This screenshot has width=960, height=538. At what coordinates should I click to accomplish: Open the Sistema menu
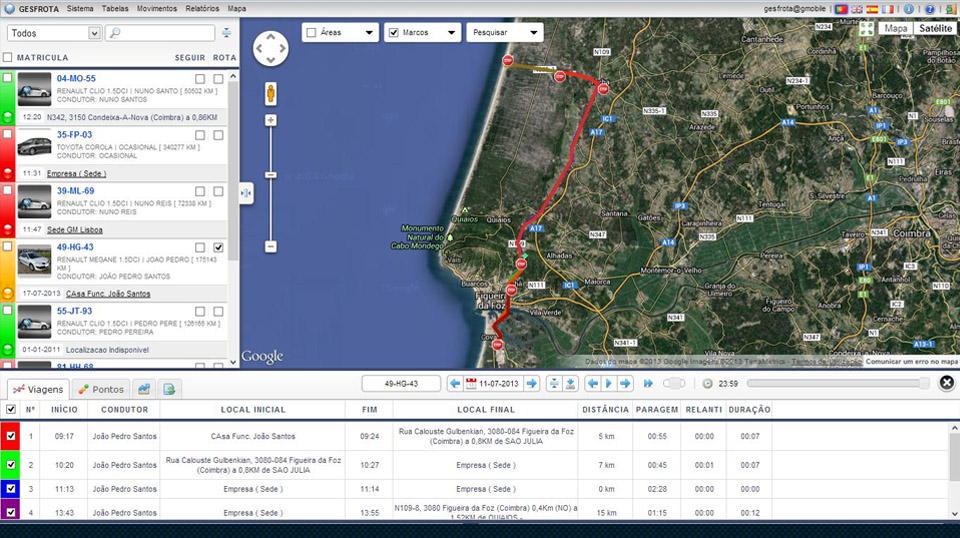[80, 9]
